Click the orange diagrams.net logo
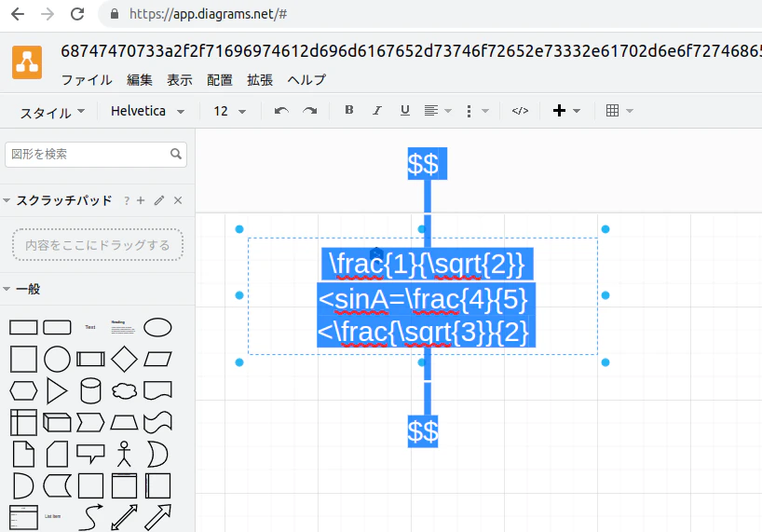762x532 pixels. (x=27, y=62)
